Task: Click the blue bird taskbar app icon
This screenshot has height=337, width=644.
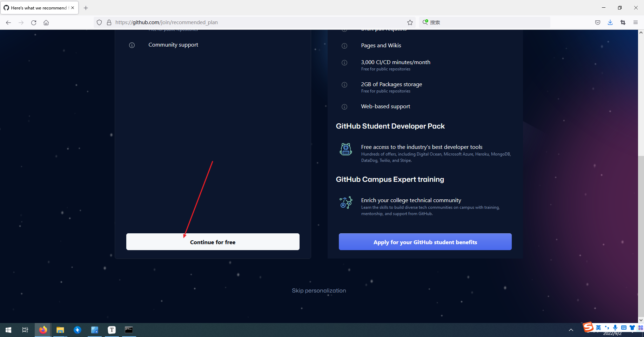Action: pyautogui.click(x=78, y=330)
